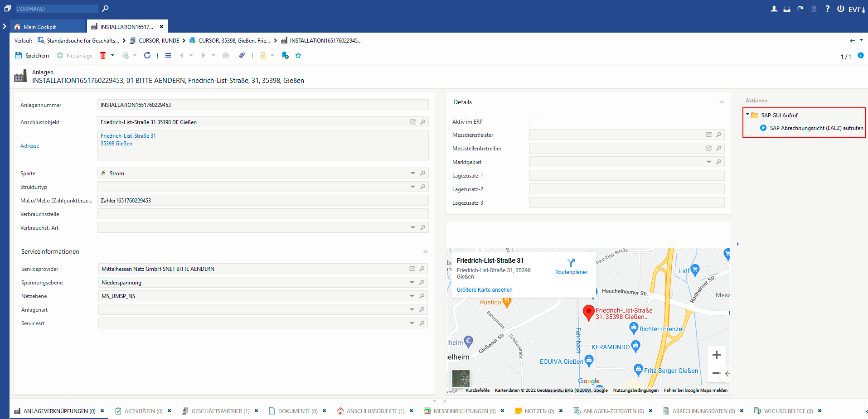868x419 pixels.
Task: Collapse the SAP GUI Aufruf folder
Action: coord(747,115)
